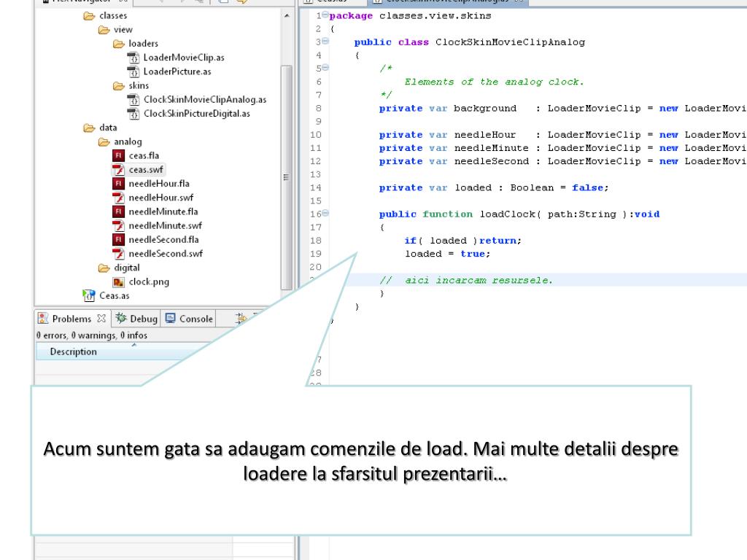Click the 'if( loaded )return;' line
This screenshot has width=747, height=560.
click(463, 241)
